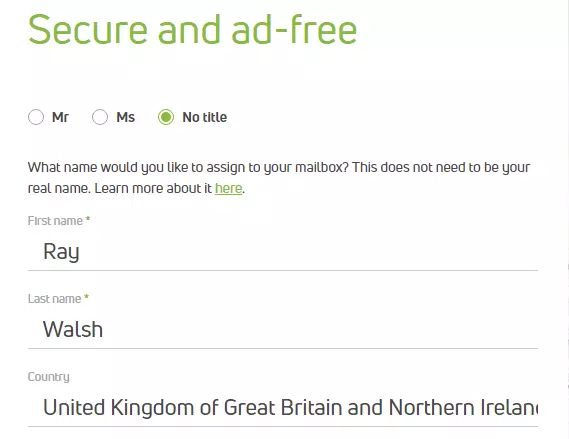Focus the First name field containing Ray

(283, 252)
